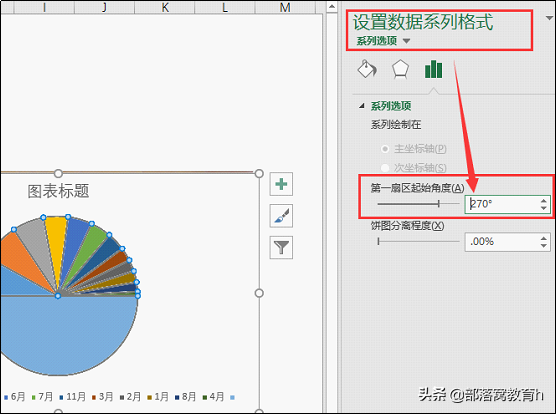
Task: Select the 主坐标轴(P) radio button
Action: (385, 149)
